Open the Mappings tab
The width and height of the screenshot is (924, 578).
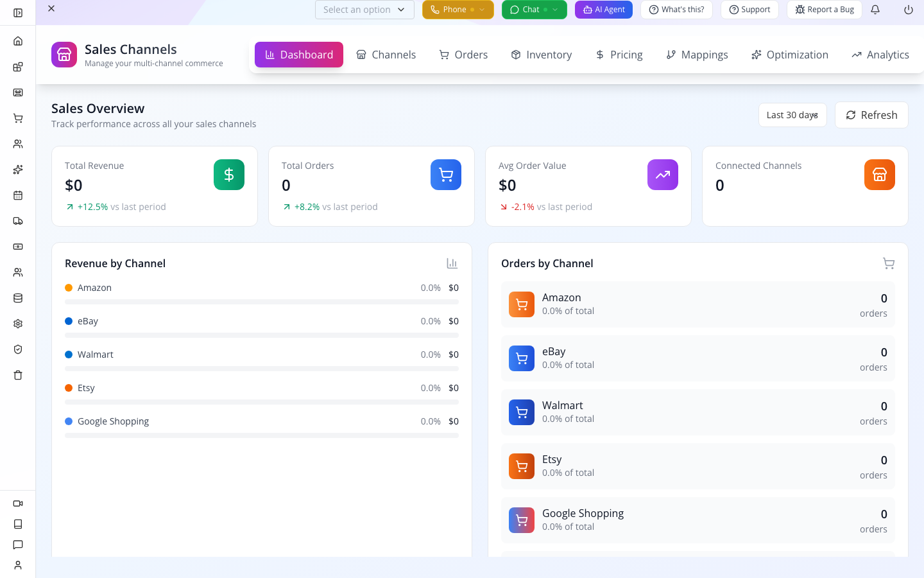(697, 55)
